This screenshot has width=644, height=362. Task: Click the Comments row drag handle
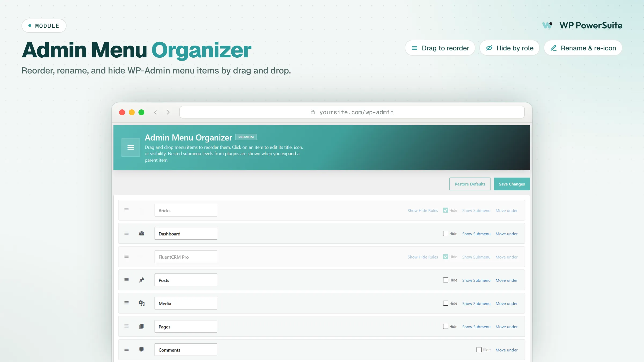(x=126, y=349)
